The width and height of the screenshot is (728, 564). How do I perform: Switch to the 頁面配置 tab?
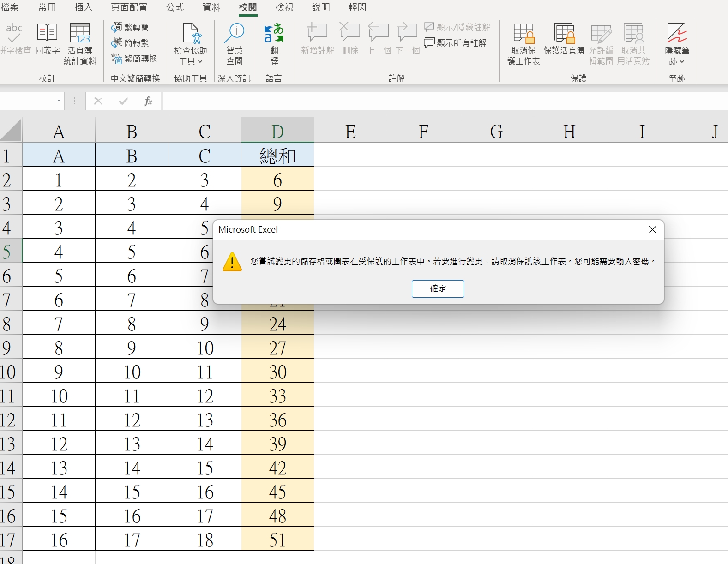point(129,7)
